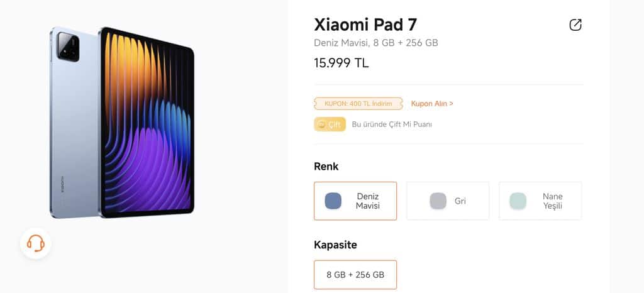Click the grey Gri color swatch
Viewport: 644px width, 293px height.
pos(438,201)
